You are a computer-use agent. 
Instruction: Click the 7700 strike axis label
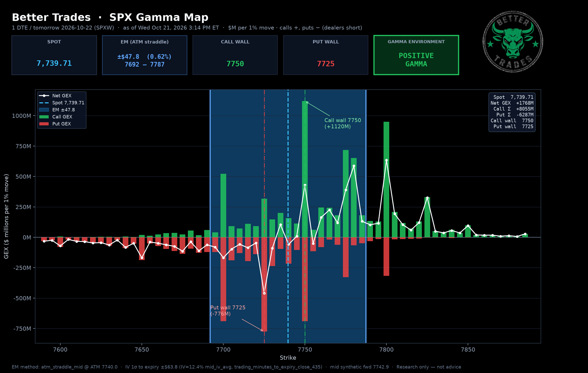(223, 350)
